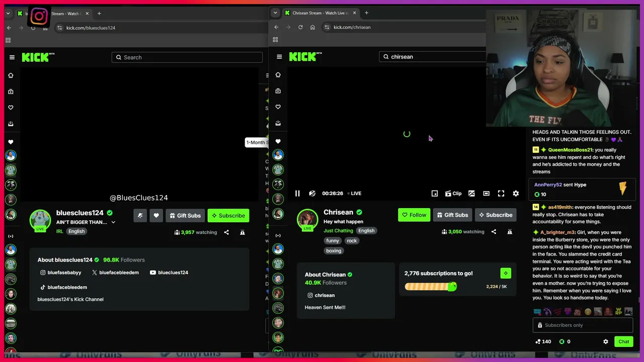This screenshot has width=644, height=362.
Task: Select Just Chatting category link
Action: [x=338, y=231]
